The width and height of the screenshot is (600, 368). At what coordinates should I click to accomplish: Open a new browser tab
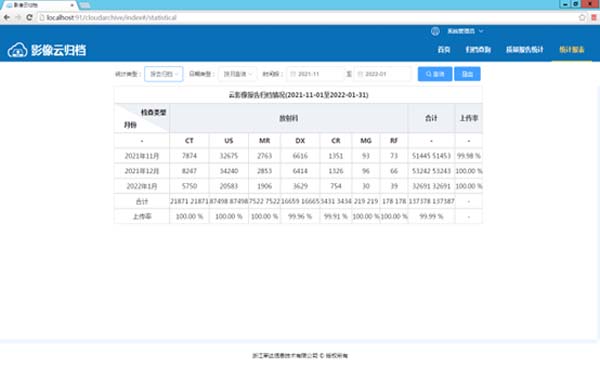(x=85, y=5)
